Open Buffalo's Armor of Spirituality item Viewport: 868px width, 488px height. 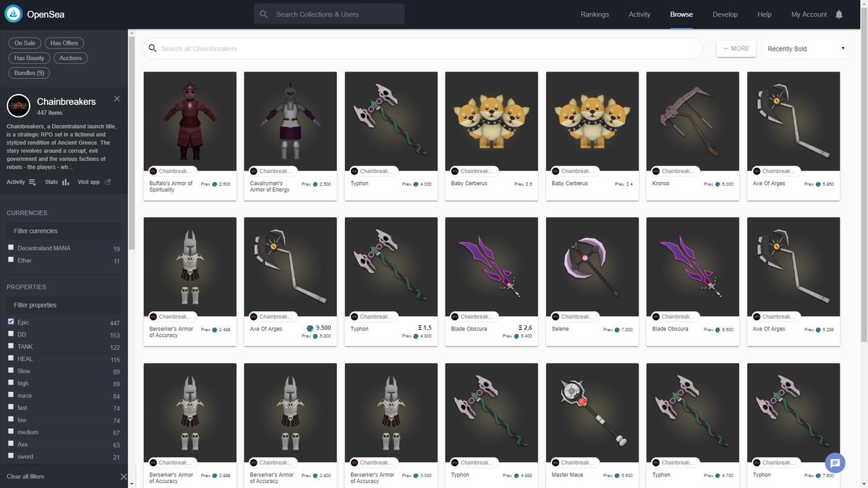click(190, 137)
